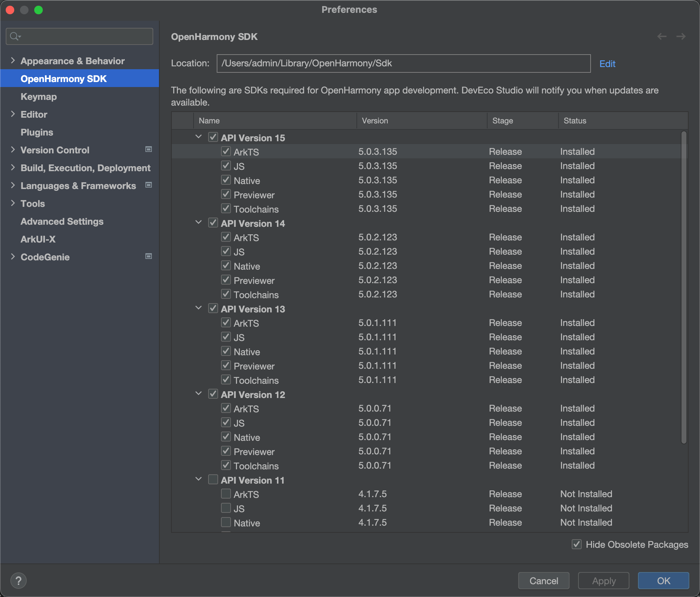Image resolution: width=700 pixels, height=597 pixels.
Task: Open Advanced Settings page
Action: click(62, 221)
